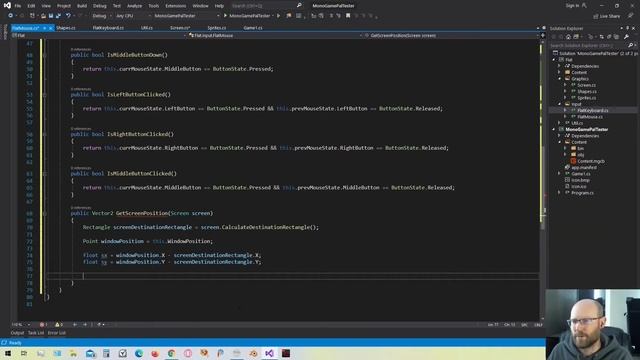
Task: Open the Extensions menu
Action: (176, 6)
